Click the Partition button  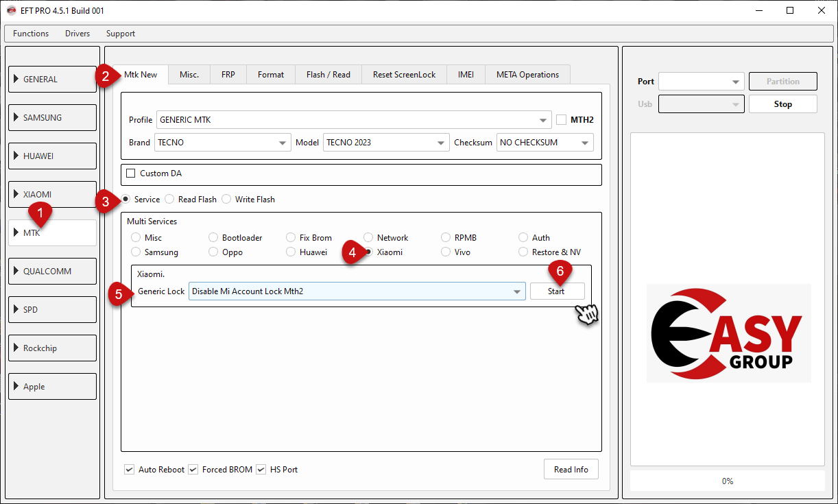point(782,82)
